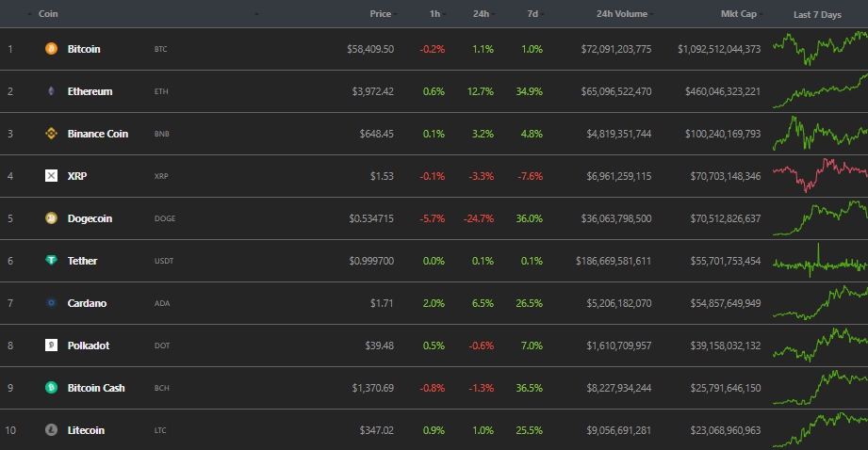Screen dimensions: 868x450
Task: Click the Polkadot logo icon
Action: click(51, 346)
